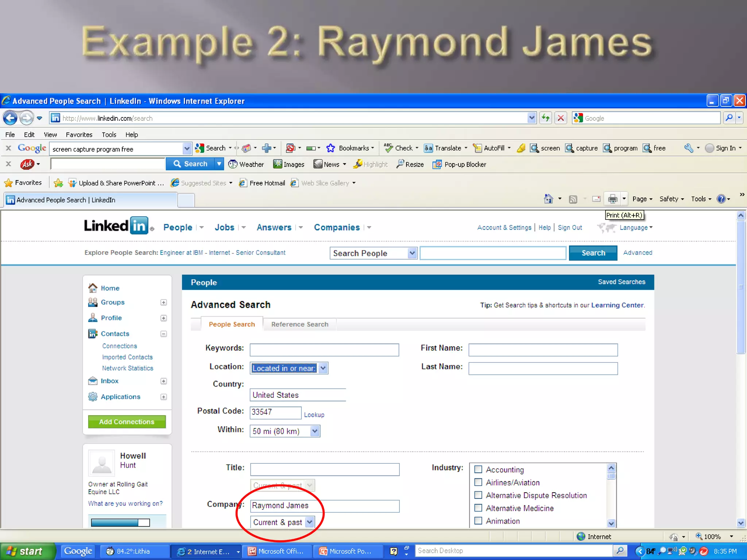
Task: Click the Search Desktop taskbar field
Action: (514, 551)
